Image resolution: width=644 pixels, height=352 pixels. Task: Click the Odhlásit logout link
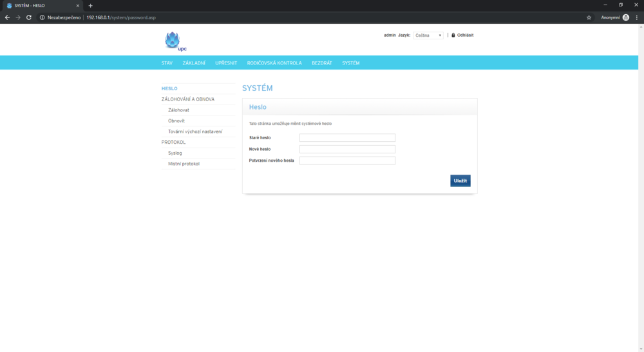[x=465, y=35]
